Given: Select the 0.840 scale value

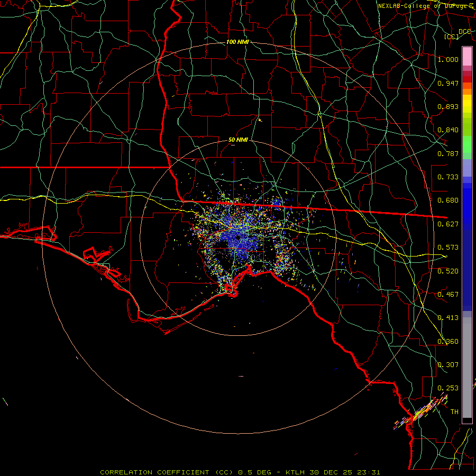Looking at the screenshot, I should pos(448,130).
